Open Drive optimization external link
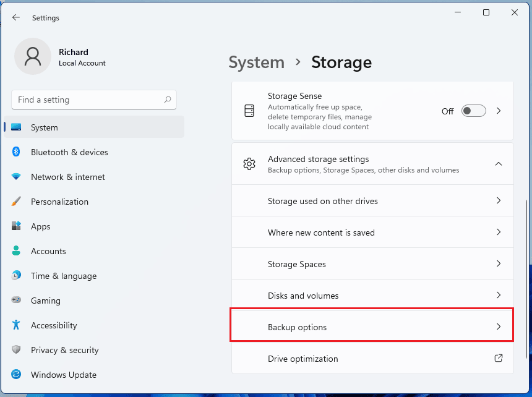 [499, 359]
